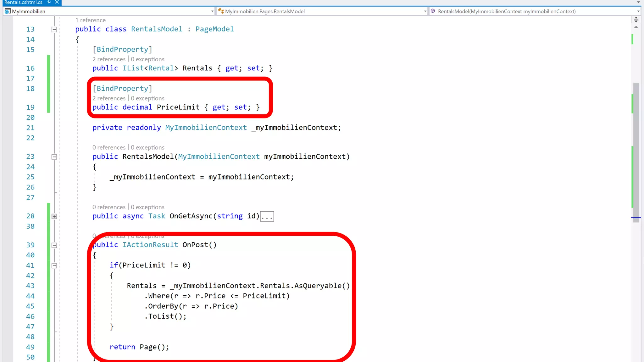Click the collapsed '...' box after OnGetAsync
The image size is (644, 362).
(x=267, y=217)
